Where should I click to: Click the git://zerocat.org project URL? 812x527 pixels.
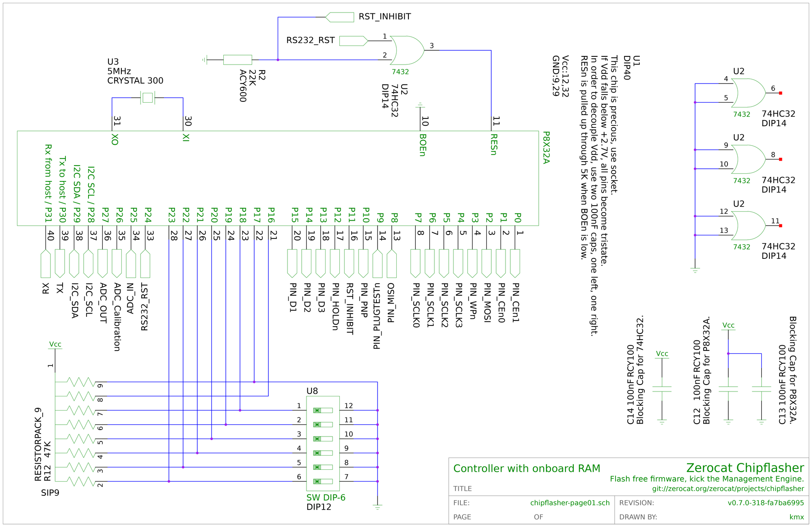(728, 489)
